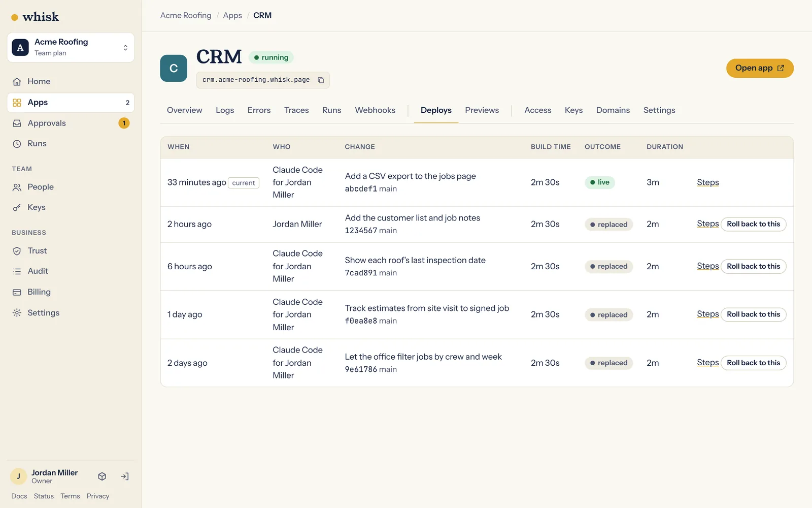This screenshot has width=812, height=508.
Task: Open the Audit log page
Action: [71, 271]
